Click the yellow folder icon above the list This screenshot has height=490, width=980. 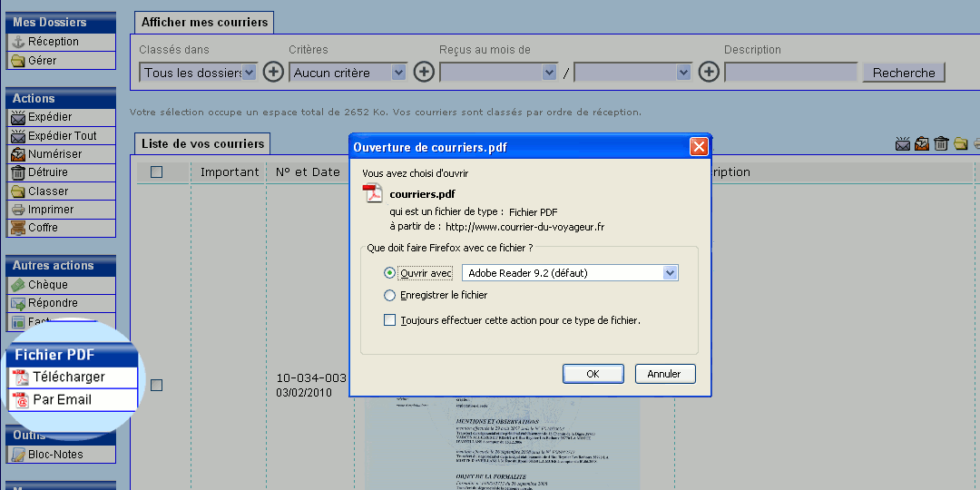[x=961, y=143]
